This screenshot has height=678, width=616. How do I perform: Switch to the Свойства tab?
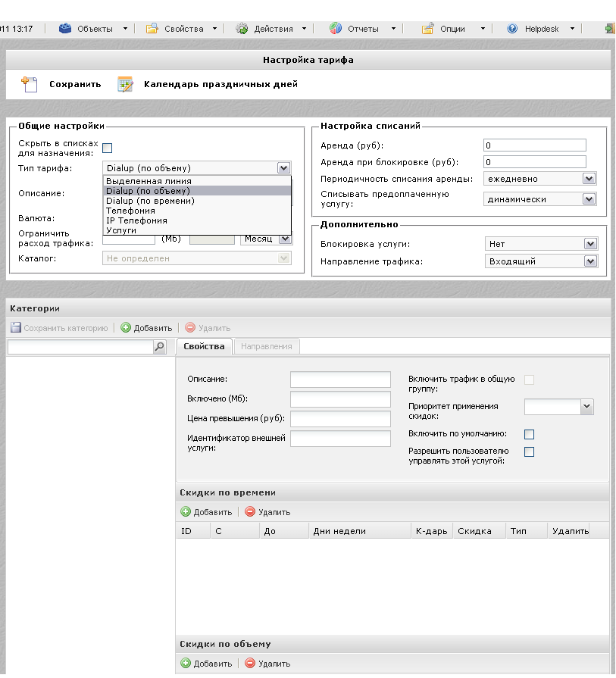click(x=204, y=346)
